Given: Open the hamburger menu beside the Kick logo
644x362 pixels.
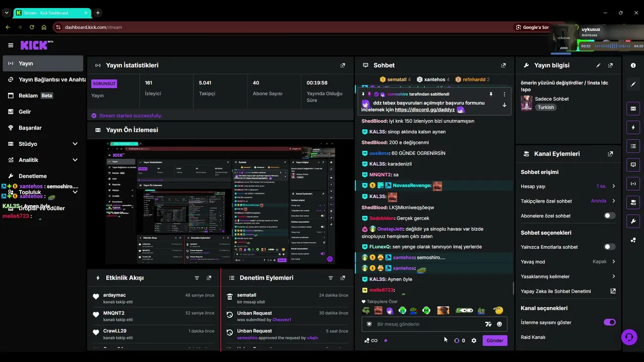Looking at the screenshot, I should pos(11,45).
